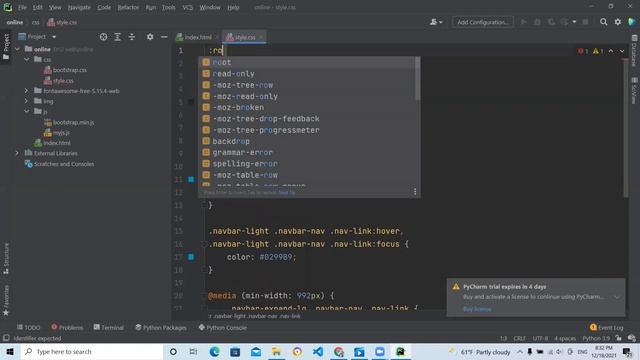Image resolution: width=640 pixels, height=360 pixels.
Task: Click the Windows taskbar search box
Action: click(92, 351)
